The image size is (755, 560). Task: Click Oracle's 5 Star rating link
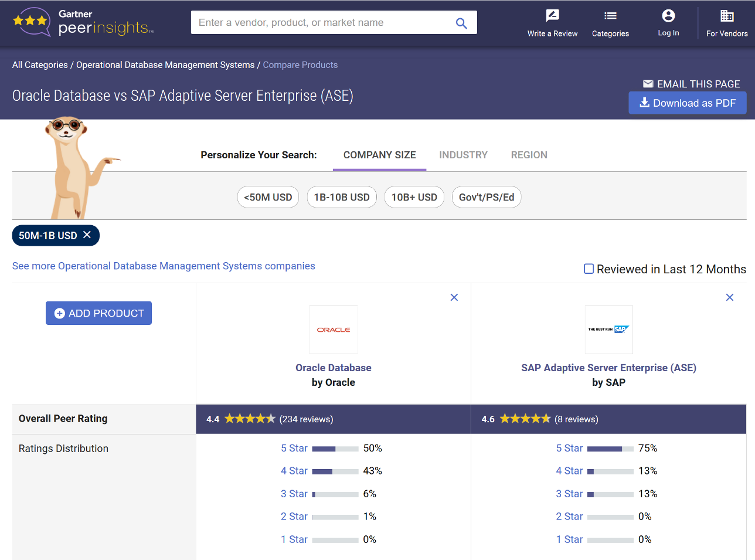click(294, 448)
